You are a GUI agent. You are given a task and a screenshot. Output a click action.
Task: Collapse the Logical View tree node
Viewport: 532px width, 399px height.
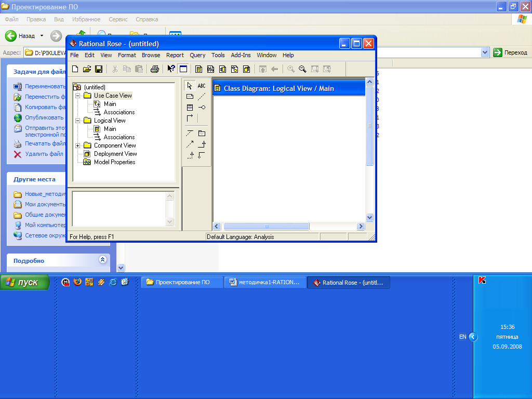click(78, 121)
